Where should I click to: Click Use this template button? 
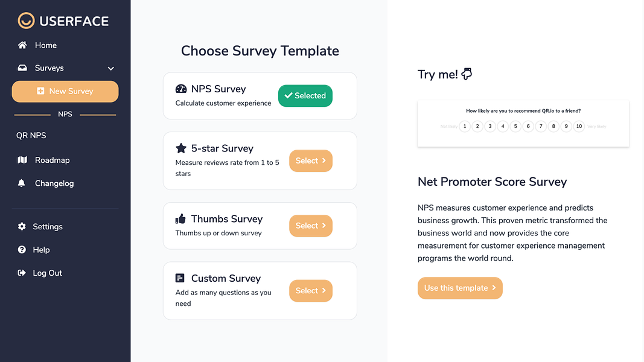tap(460, 288)
